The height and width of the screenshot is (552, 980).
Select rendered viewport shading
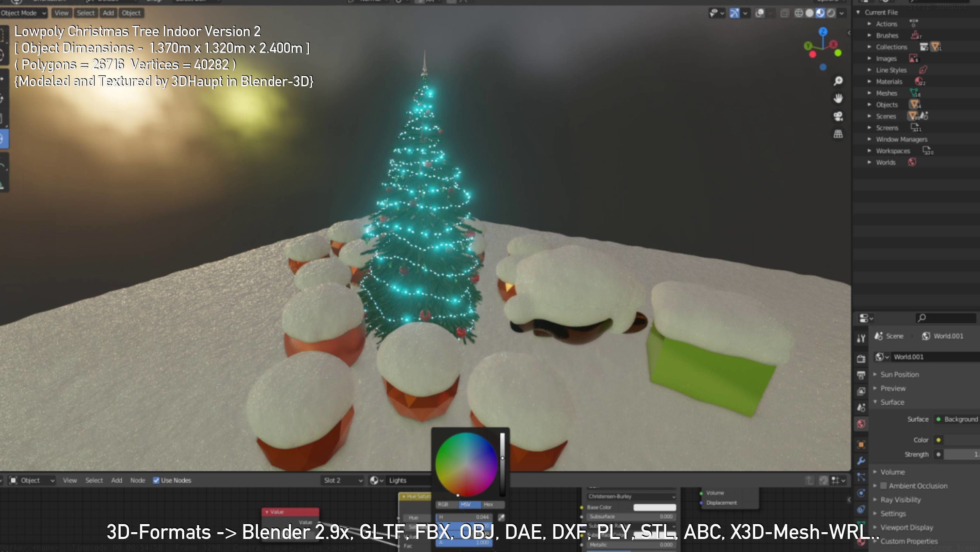(831, 13)
